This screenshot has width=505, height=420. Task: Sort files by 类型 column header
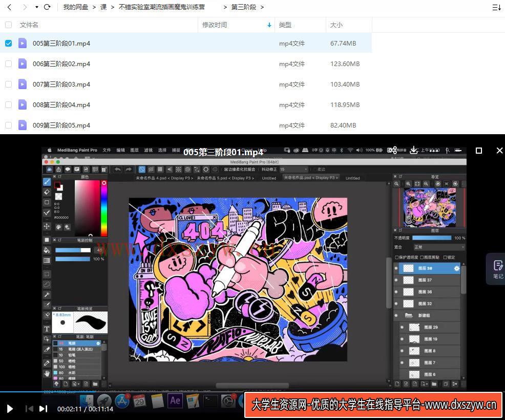point(285,25)
